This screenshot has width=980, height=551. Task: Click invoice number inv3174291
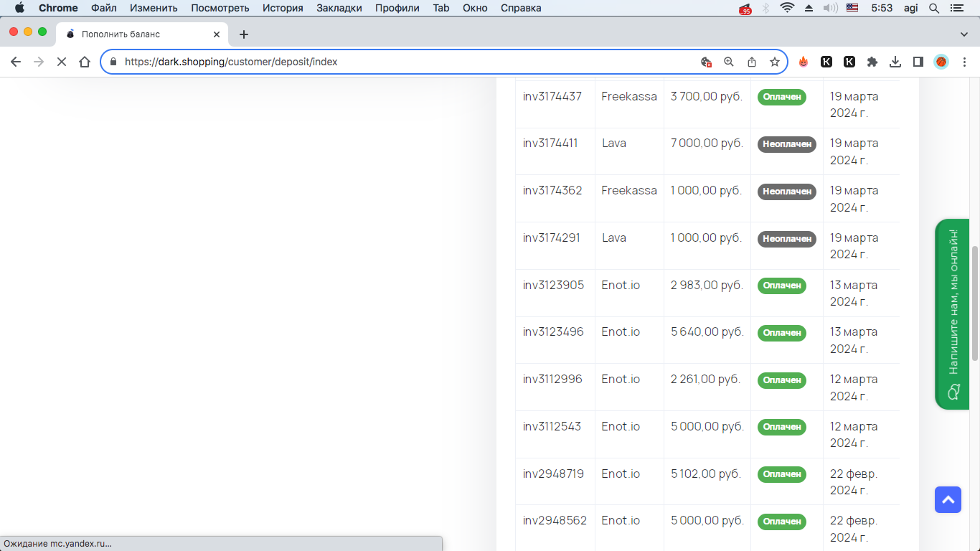[552, 238]
